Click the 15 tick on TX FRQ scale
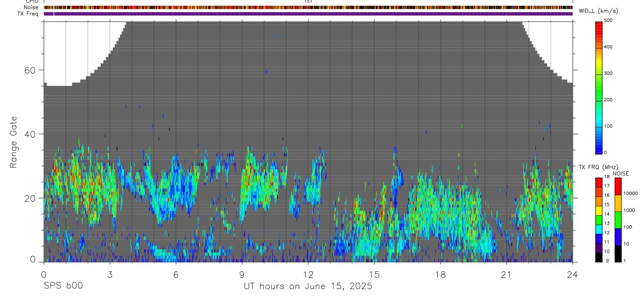 click(606, 204)
